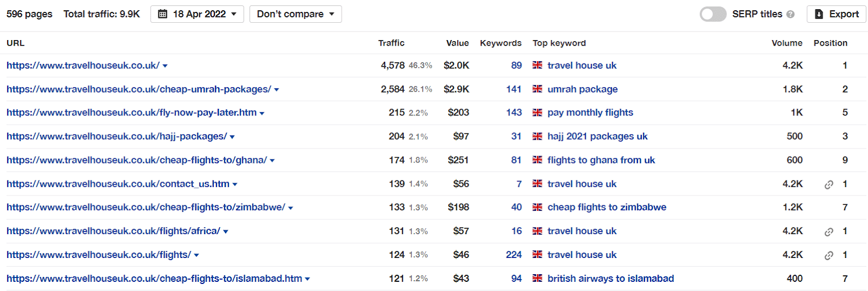Sort by Volume column header
868x291 pixels.
point(787,43)
